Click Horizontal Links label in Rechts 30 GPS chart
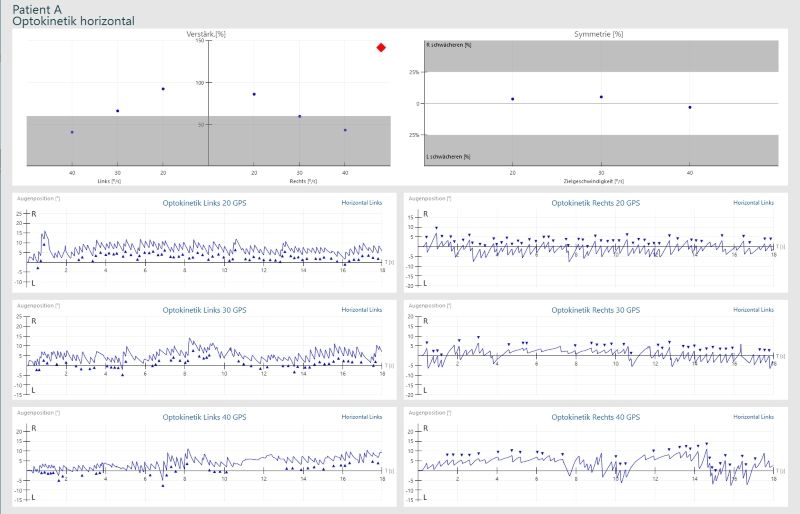The width and height of the screenshot is (800, 514). pos(753,310)
